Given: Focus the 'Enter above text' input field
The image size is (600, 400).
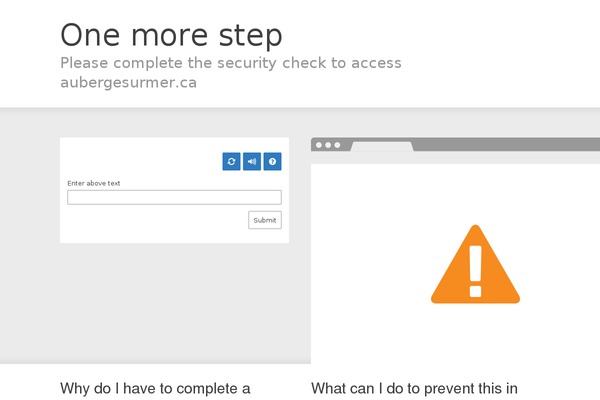Looking at the screenshot, I should (174, 198).
